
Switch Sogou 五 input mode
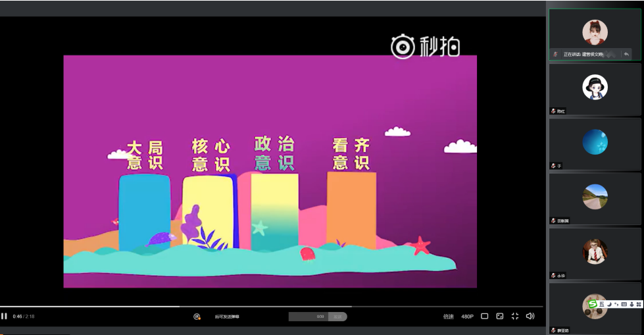click(601, 304)
